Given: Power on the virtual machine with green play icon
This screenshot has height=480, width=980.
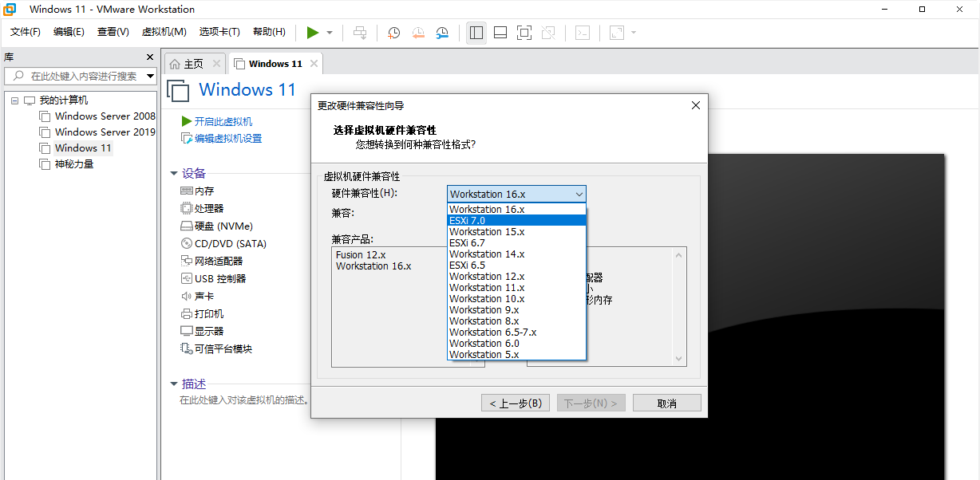Looking at the screenshot, I should (313, 33).
